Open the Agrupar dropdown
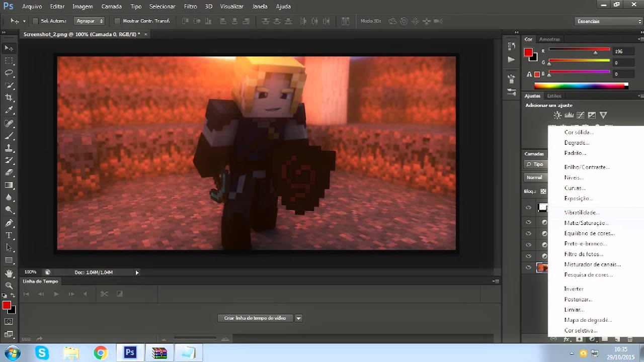The height and width of the screenshot is (362, 644). tap(89, 21)
